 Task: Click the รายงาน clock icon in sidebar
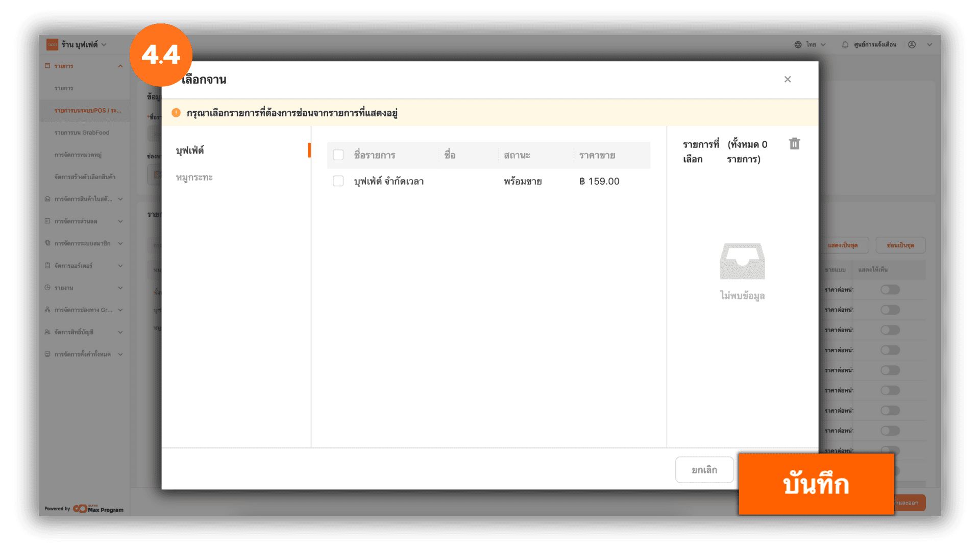point(47,288)
